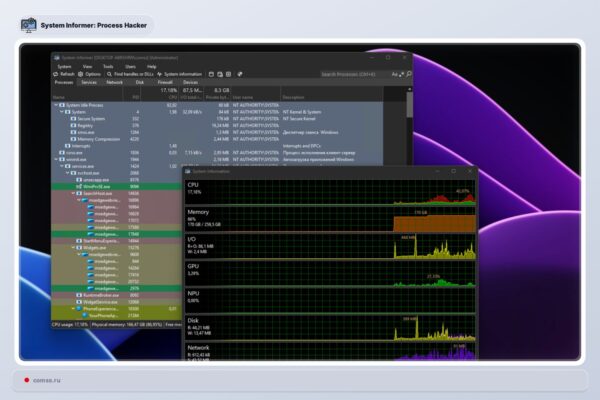Click the YourPhoneApp process icon
Screen dimensions: 600x400
click(85, 316)
